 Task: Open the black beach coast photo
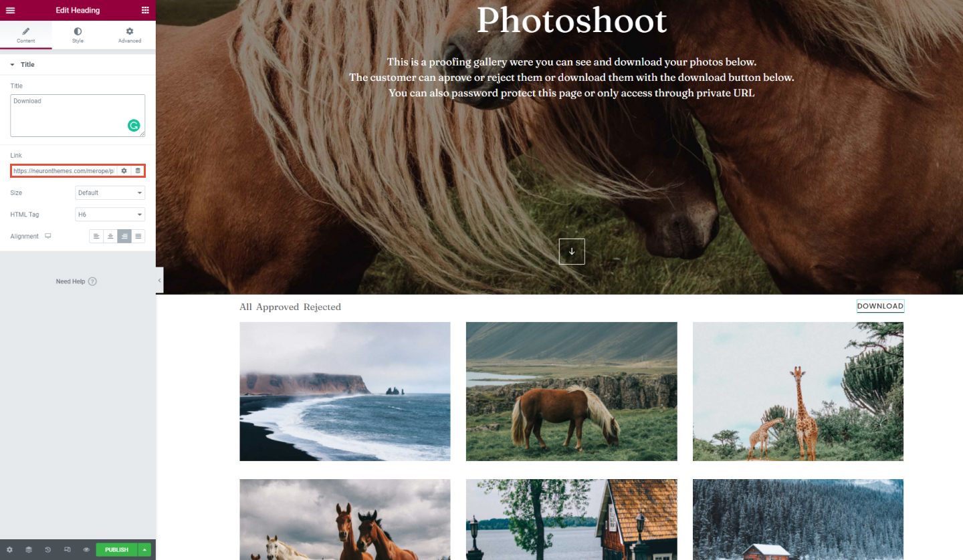pos(345,392)
